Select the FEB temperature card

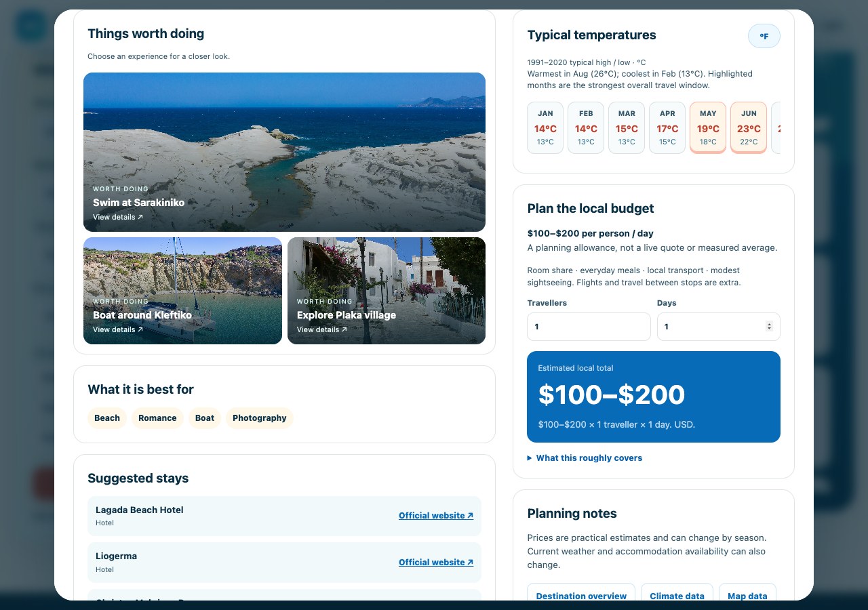point(586,128)
